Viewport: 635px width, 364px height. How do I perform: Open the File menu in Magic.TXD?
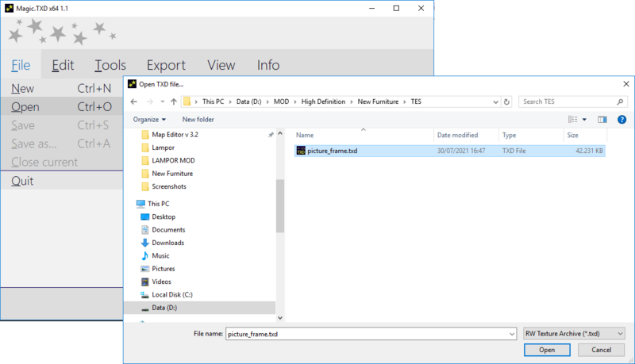[21, 65]
